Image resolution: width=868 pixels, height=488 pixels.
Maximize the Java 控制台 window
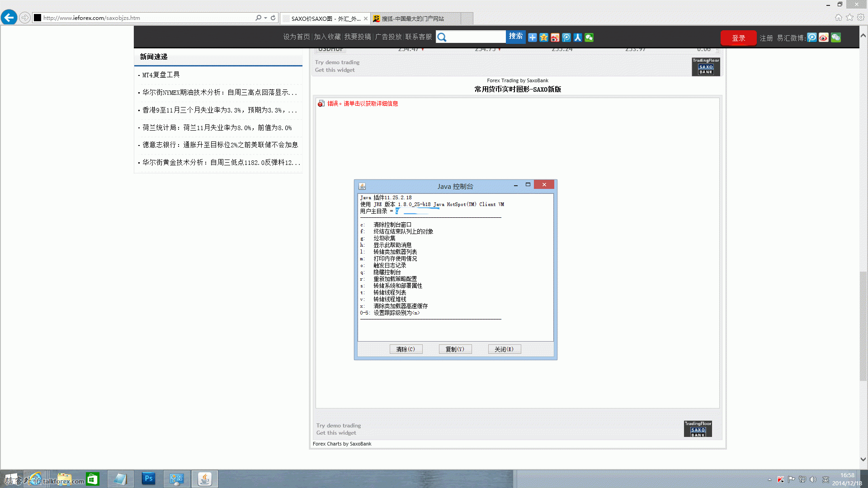[528, 185]
